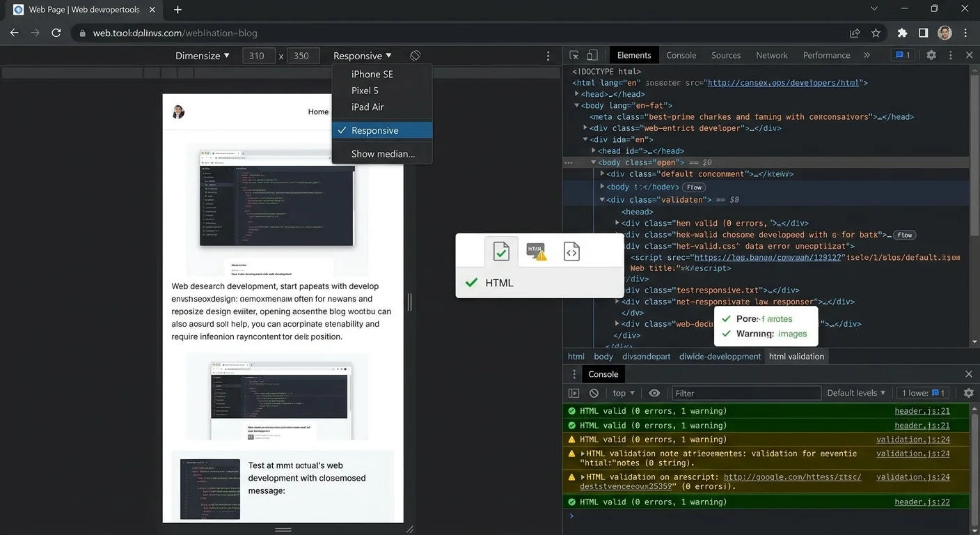The width and height of the screenshot is (980, 535).
Task: Select the code file icon in popup
Action: click(571, 251)
